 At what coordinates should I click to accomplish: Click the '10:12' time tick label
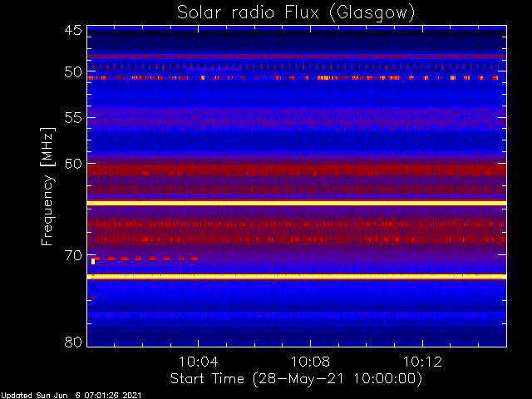pyautogui.click(x=422, y=362)
